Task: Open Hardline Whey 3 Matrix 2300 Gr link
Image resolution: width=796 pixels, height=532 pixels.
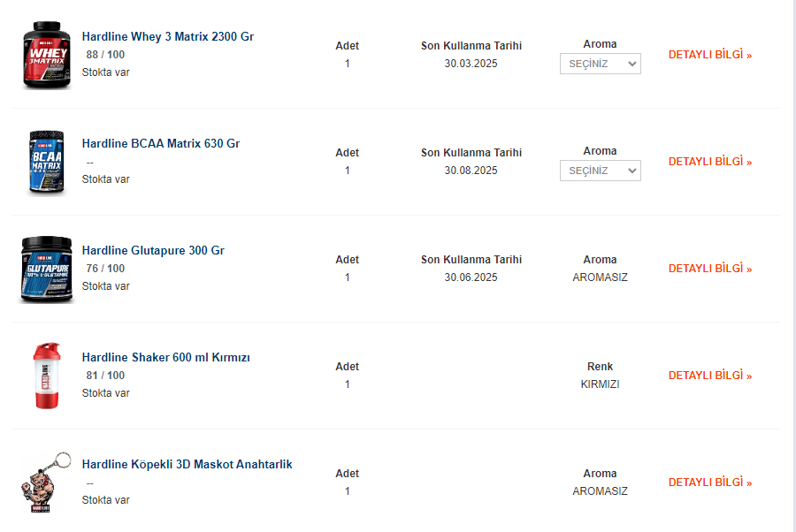Action: [168, 37]
